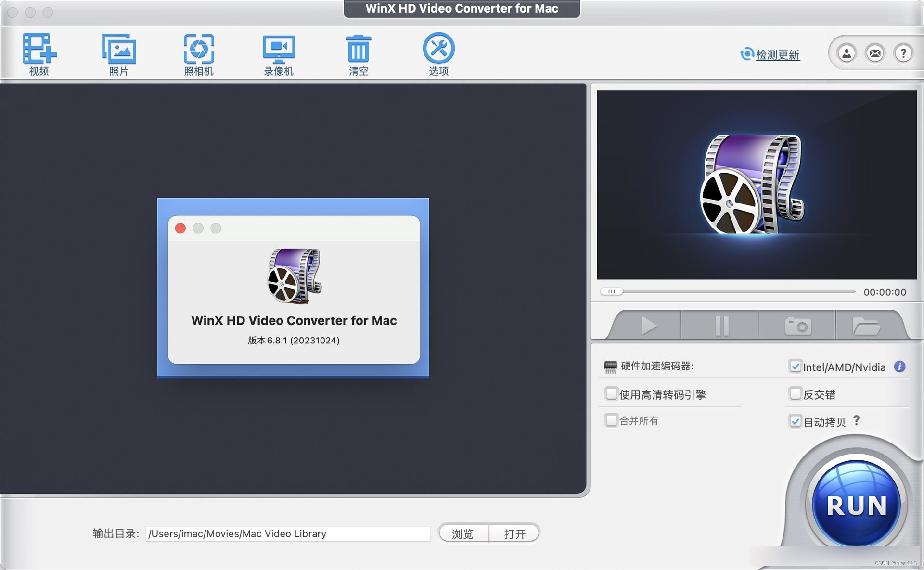This screenshot has width=924, height=570.
Task: Click the preview time display 00:00:00
Action: pyautogui.click(x=885, y=292)
